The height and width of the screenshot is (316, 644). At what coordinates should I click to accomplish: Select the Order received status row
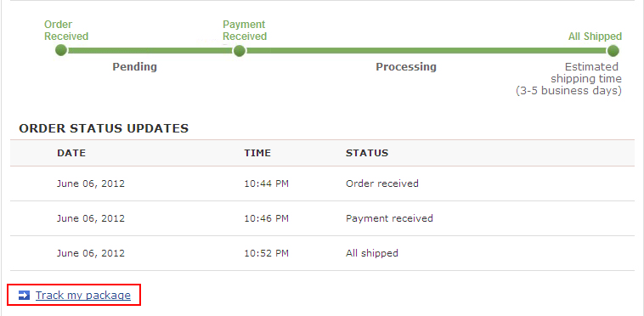point(322,183)
